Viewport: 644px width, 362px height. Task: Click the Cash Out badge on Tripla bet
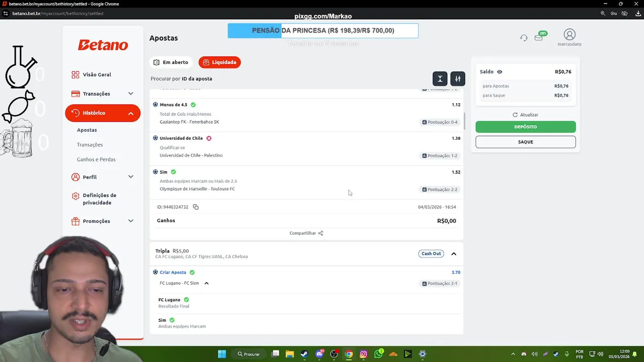point(431,253)
